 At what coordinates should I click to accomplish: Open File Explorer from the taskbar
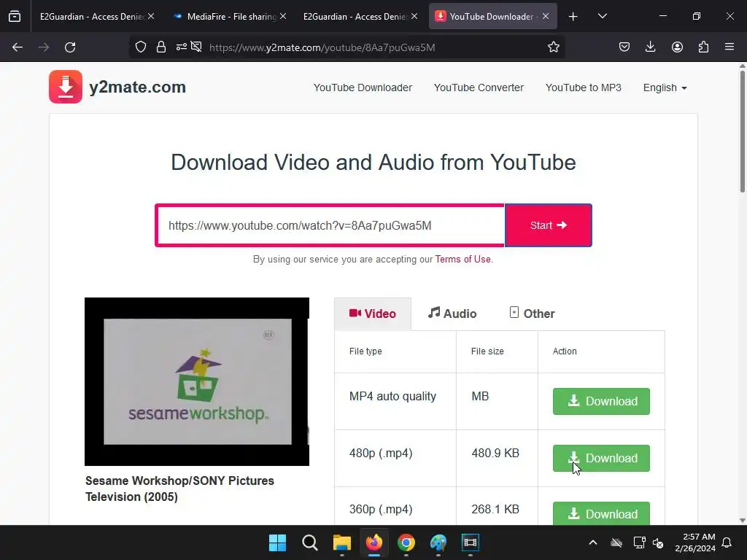coord(341,542)
